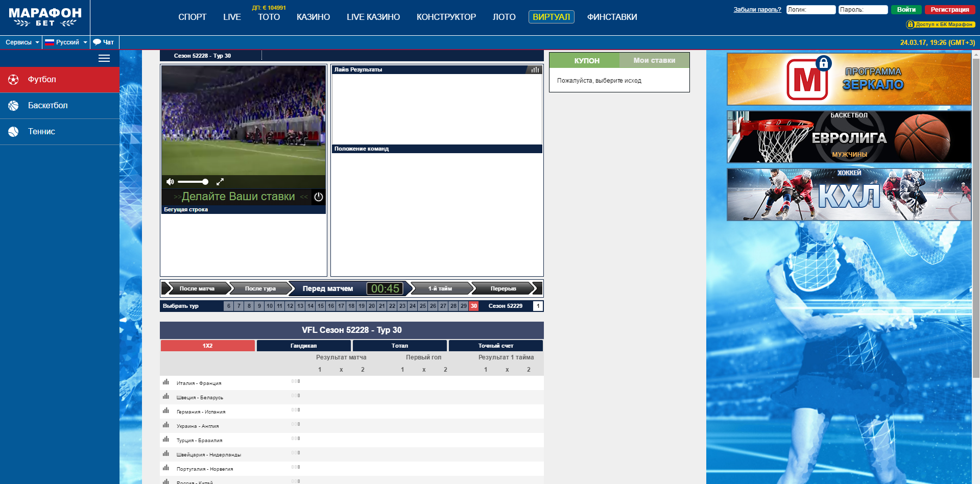The height and width of the screenshot is (484, 980).
Task: Click the Забыли пароль? link
Action: click(x=757, y=10)
